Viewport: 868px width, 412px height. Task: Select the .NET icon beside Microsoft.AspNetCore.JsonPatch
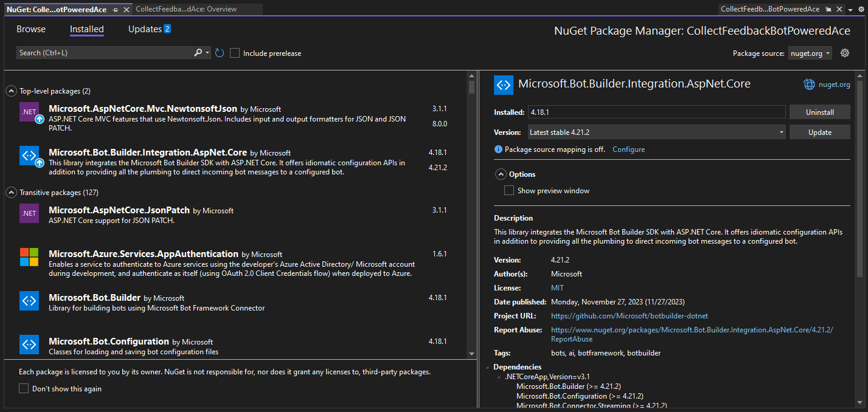29,213
